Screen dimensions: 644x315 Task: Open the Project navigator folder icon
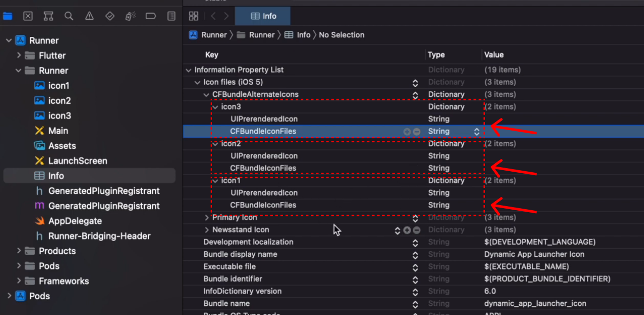(8, 16)
